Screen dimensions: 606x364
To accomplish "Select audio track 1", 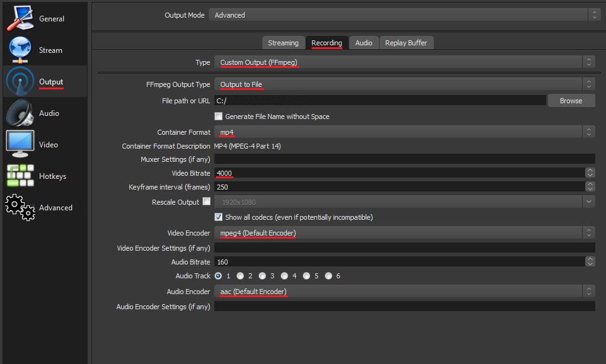I will click(218, 276).
